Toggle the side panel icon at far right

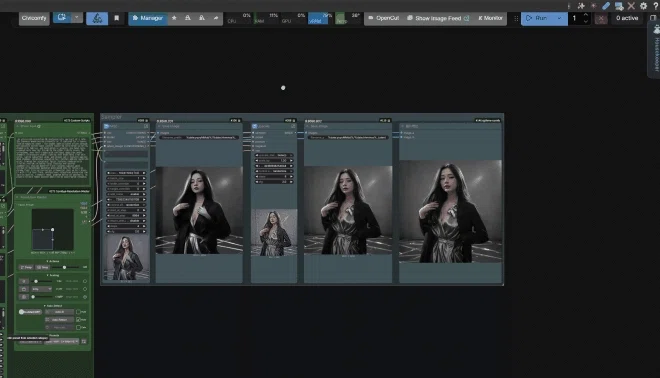653,18
